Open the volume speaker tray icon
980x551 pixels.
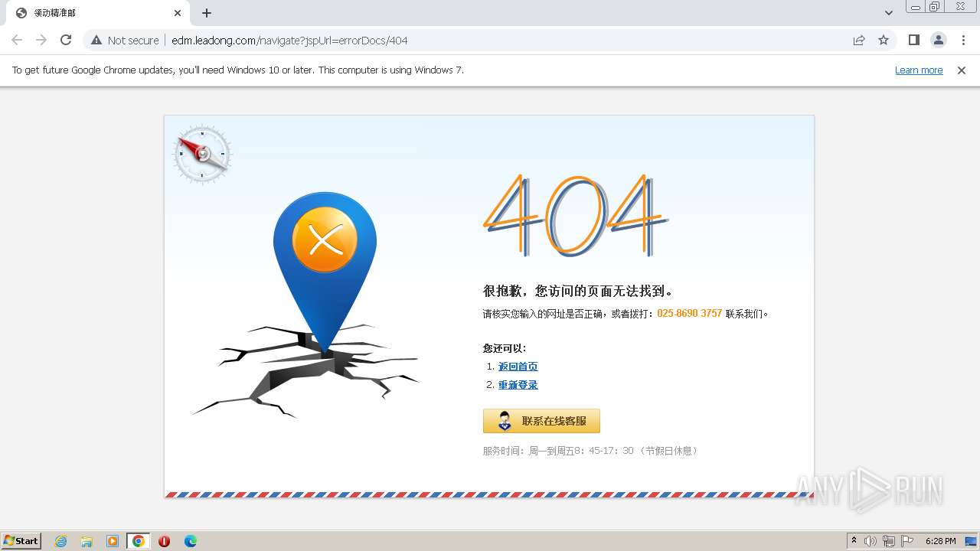[871, 541]
